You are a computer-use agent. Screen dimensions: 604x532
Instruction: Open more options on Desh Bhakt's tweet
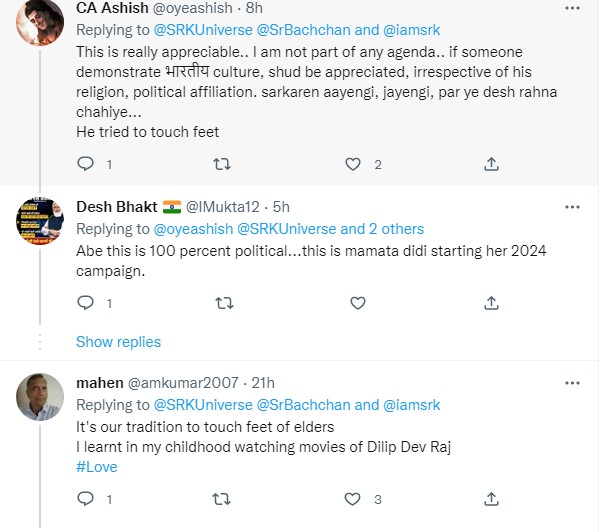(572, 207)
